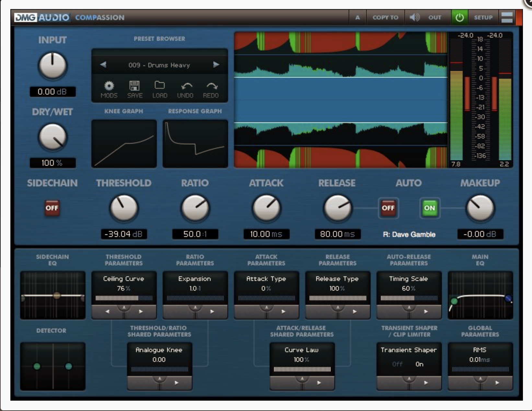Open the MODS gear icon
The width and height of the screenshot is (532, 411).
[109, 86]
